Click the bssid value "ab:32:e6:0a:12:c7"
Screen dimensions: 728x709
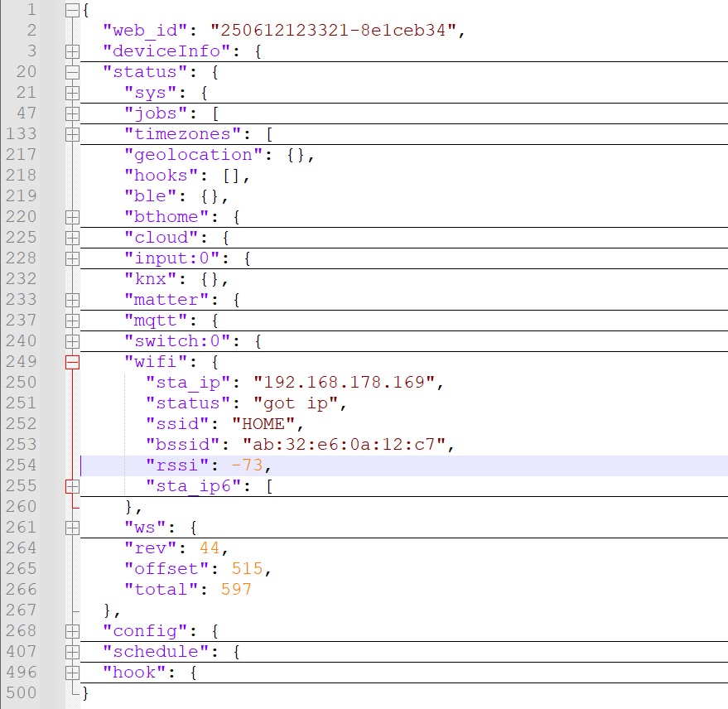pos(344,444)
